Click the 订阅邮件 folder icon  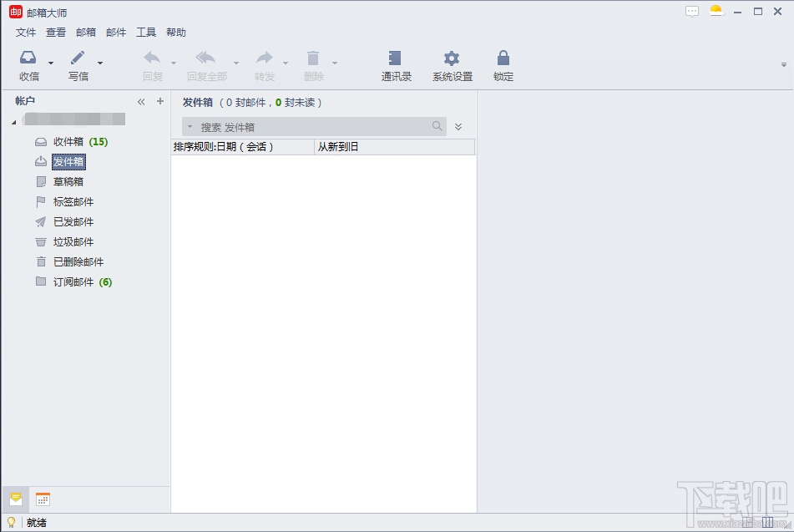(41, 281)
